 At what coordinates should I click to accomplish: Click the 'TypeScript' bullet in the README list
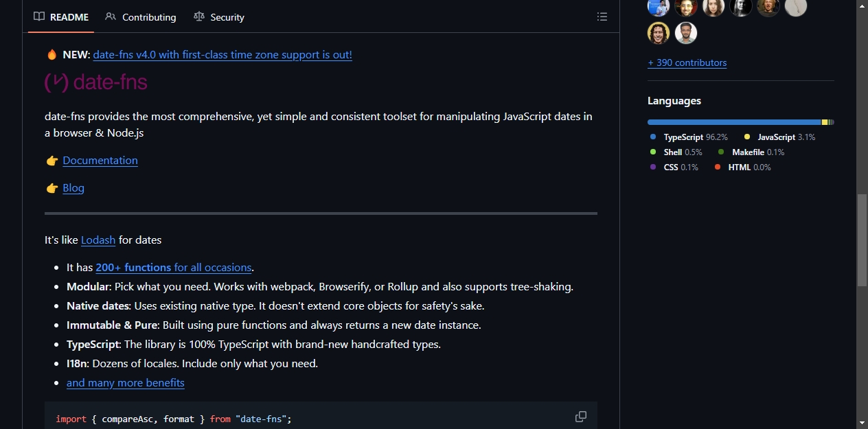tap(253, 344)
